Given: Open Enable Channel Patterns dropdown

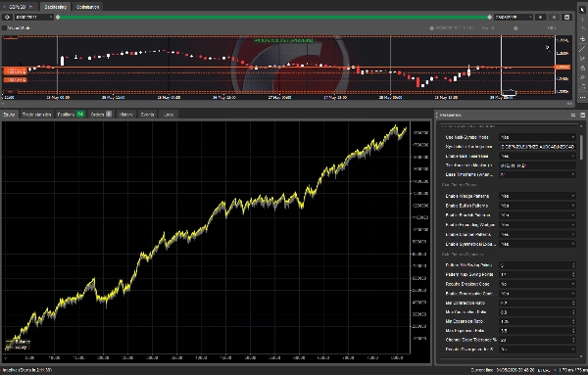Looking at the screenshot, I should [537, 235].
